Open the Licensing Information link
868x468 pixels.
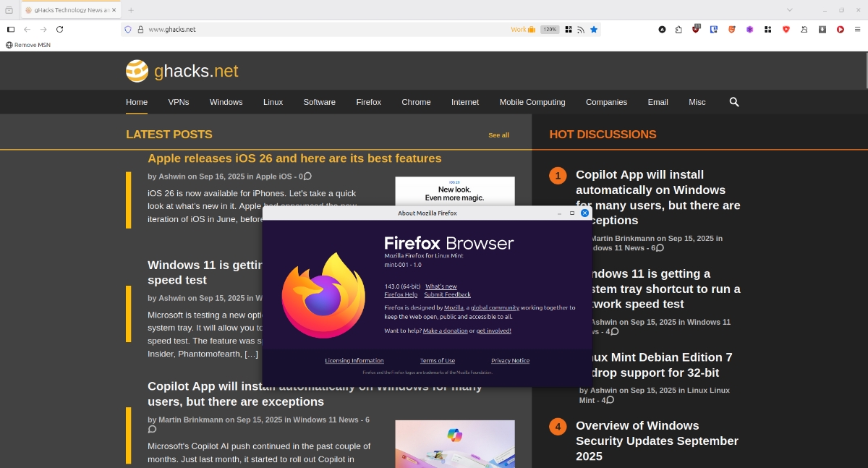click(x=354, y=361)
